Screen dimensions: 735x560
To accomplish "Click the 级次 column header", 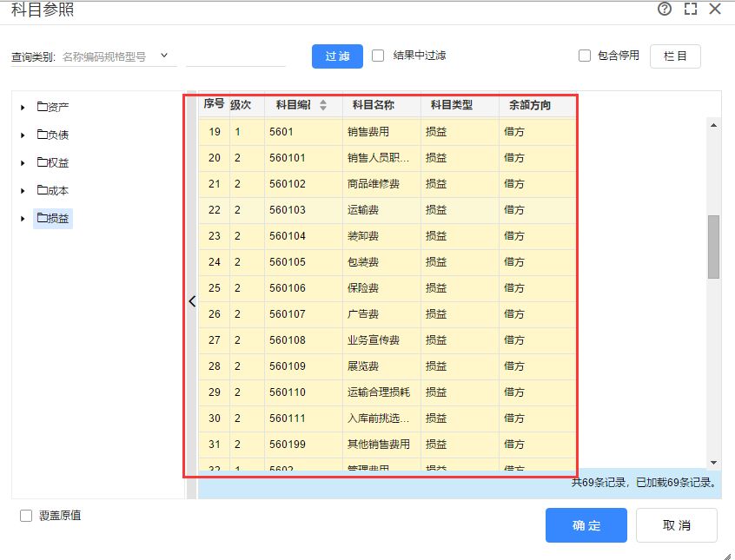I will point(241,104).
